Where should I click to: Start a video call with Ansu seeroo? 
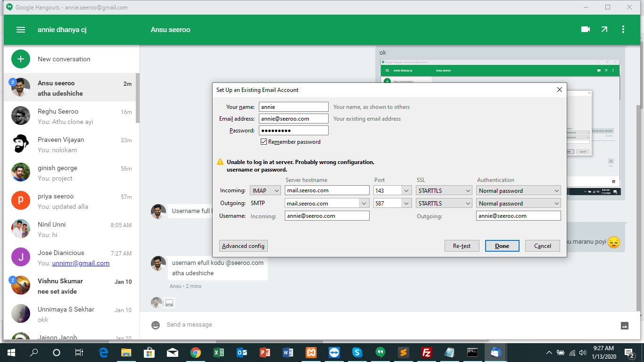(x=586, y=29)
